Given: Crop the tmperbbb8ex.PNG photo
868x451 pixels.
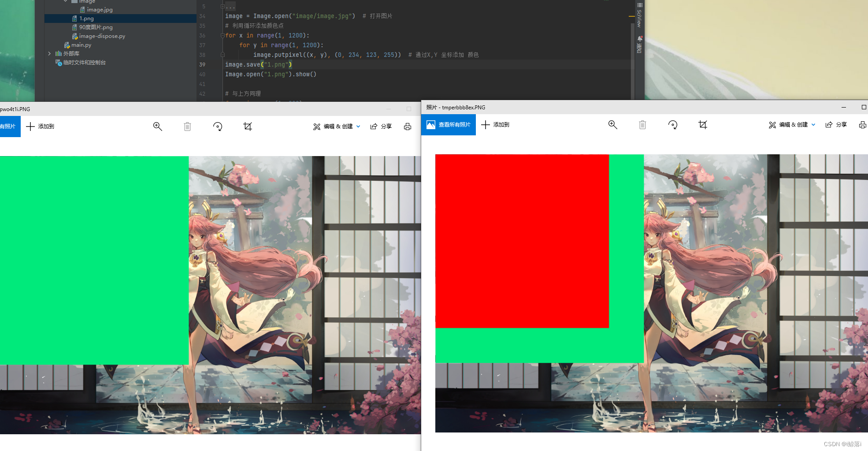Looking at the screenshot, I should coord(703,125).
